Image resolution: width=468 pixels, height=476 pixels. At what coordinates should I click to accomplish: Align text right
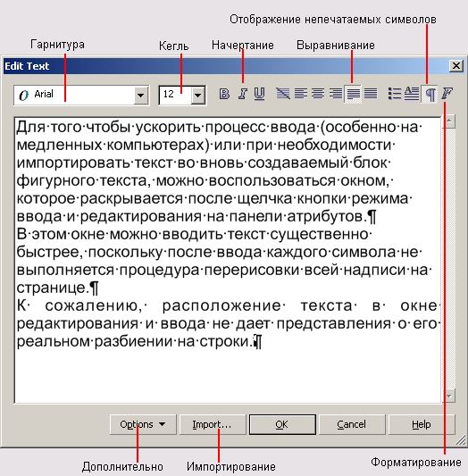coord(335,94)
